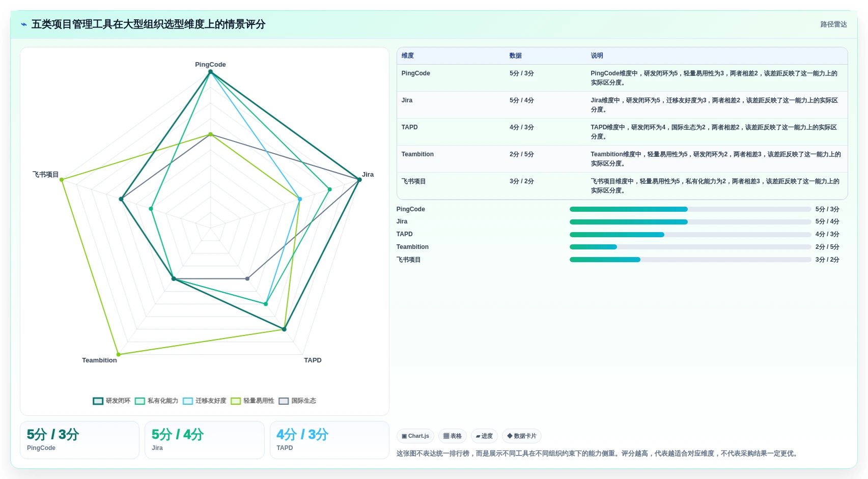Click the Teambition description cell in table
Viewport: 868px width, 479px height.
716,159
